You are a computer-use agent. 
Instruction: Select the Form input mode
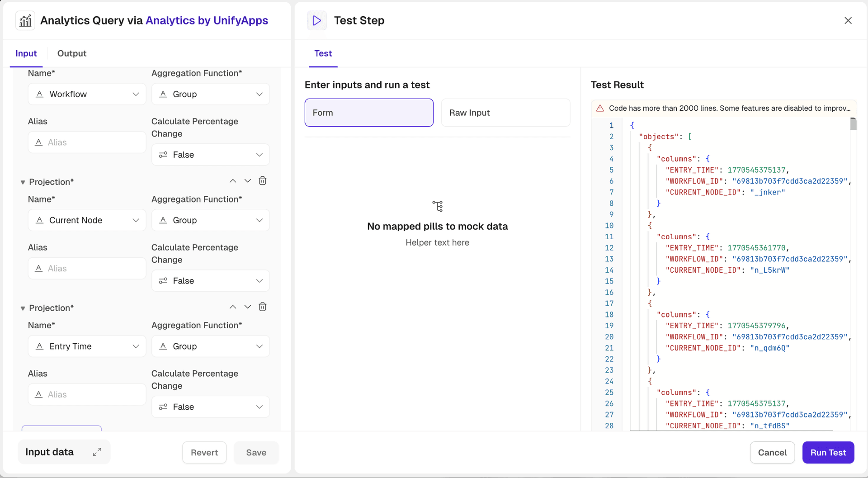tap(369, 113)
